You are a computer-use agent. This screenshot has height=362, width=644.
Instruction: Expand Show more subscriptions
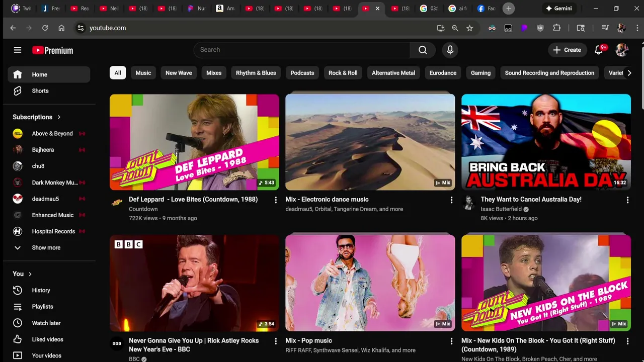pyautogui.click(x=49, y=248)
